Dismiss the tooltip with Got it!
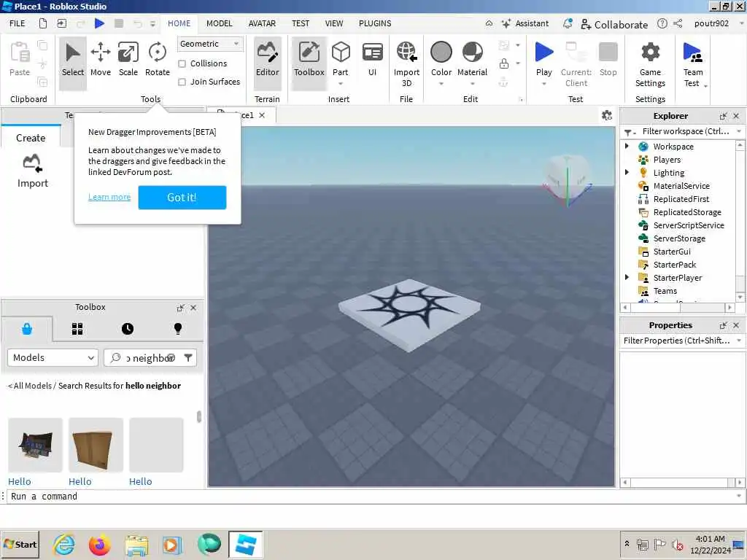 coord(182,197)
